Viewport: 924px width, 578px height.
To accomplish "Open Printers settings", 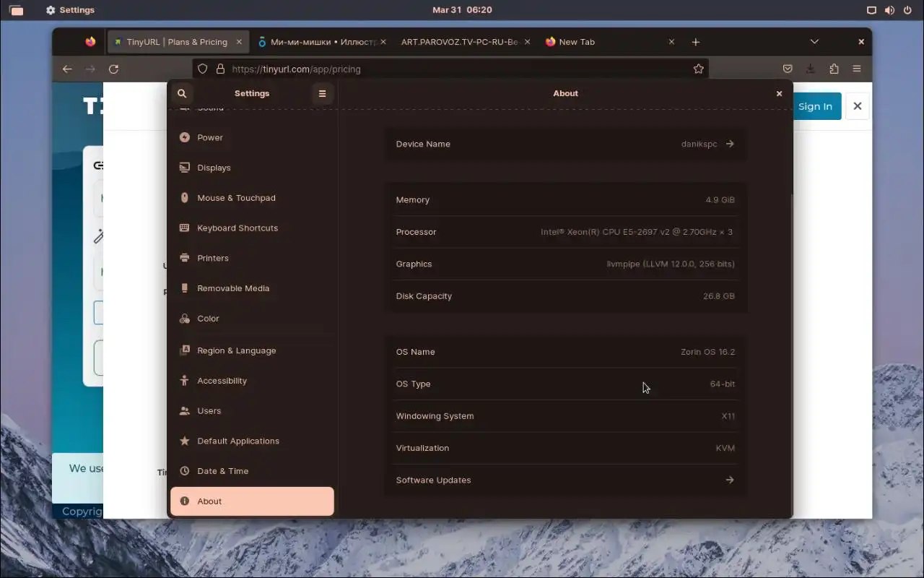I will (252, 258).
